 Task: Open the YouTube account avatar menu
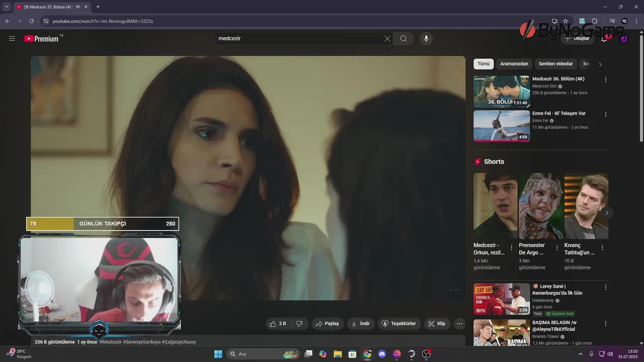point(624,39)
